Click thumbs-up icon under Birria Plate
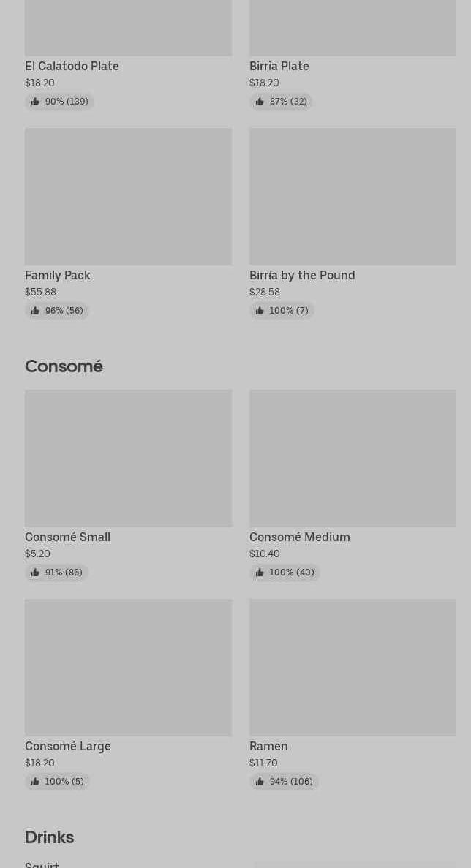471x868 pixels. click(260, 102)
